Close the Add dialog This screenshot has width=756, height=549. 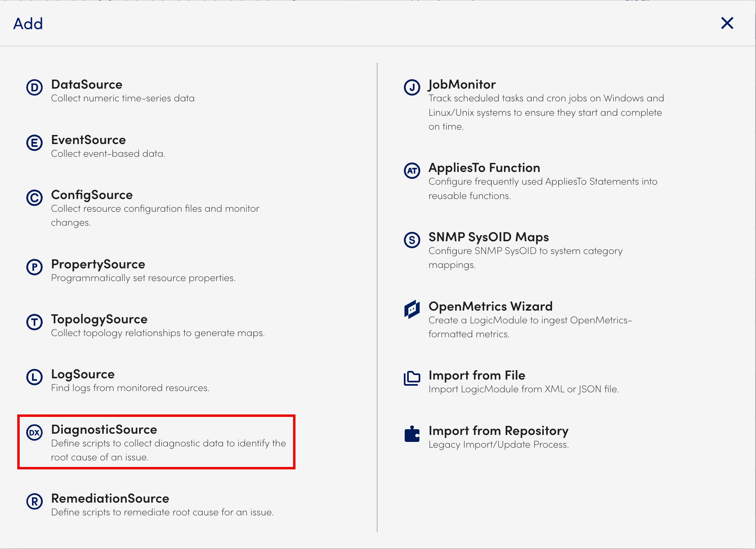[727, 23]
